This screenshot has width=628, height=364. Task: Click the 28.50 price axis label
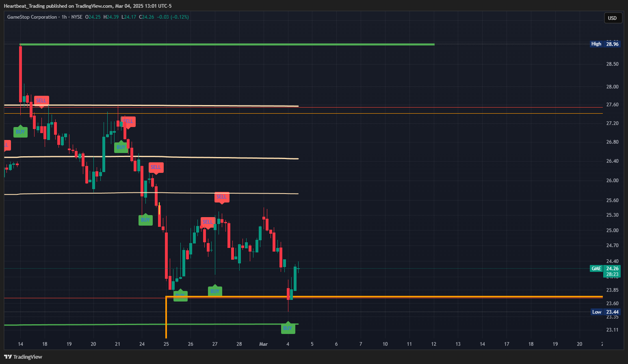point(613,64)
